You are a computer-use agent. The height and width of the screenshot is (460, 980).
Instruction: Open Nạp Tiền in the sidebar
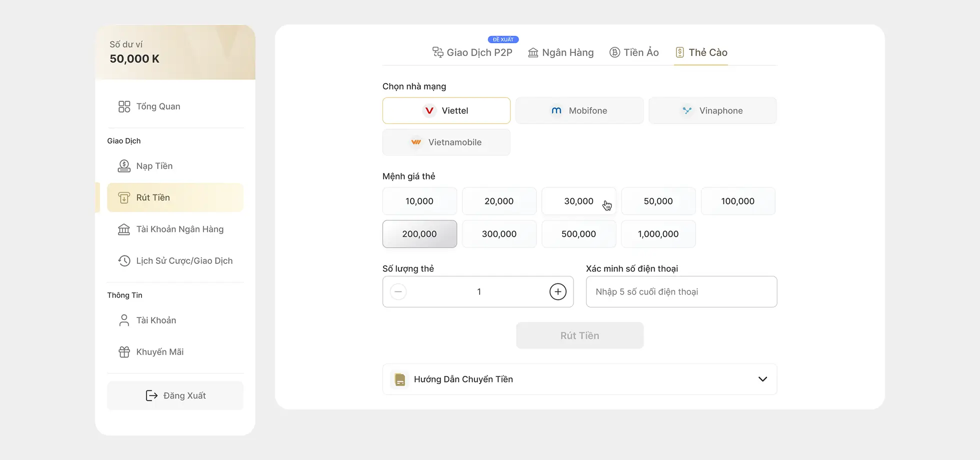coord(175,166)
